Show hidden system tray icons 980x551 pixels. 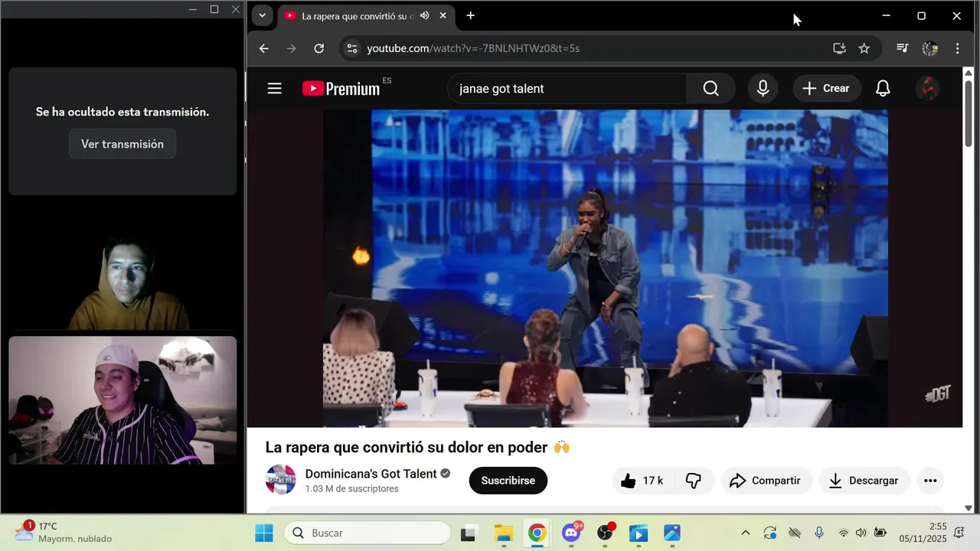pos(746,533)
